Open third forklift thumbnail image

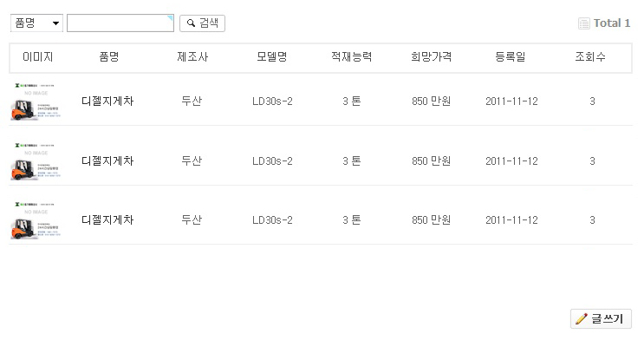click(x=37, y=220)
